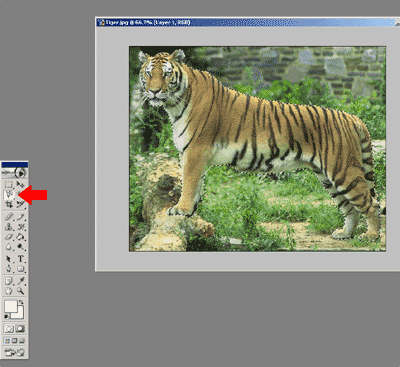Swap foreground and background colors
The image size is (400, 367).
point(21,302)
